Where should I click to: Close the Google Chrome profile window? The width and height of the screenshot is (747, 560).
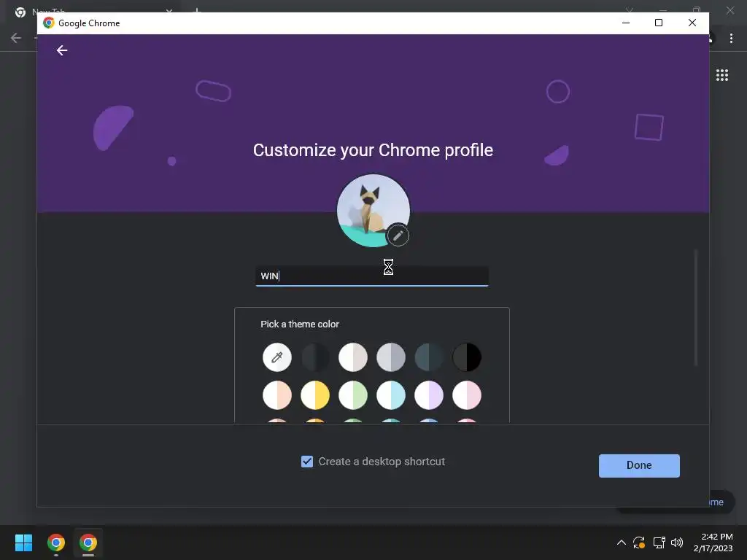(x=692, y=23)
